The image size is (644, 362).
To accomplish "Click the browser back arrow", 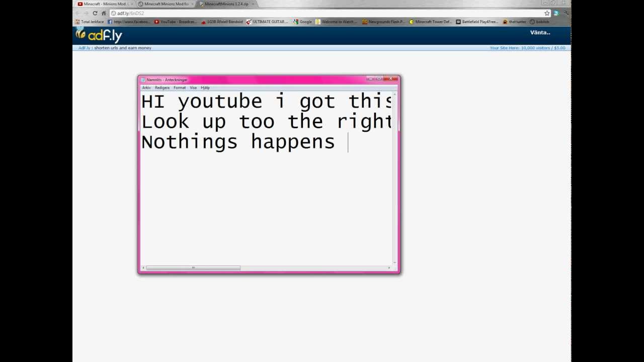I will pyautogui.click(x=77, y=13).
